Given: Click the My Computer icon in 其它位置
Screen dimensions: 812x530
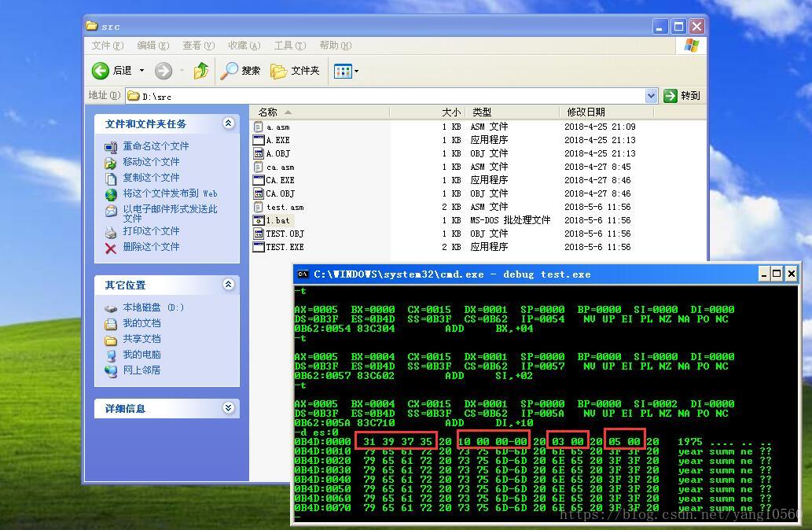Looking at the screenshot, I should click(111, 355).
